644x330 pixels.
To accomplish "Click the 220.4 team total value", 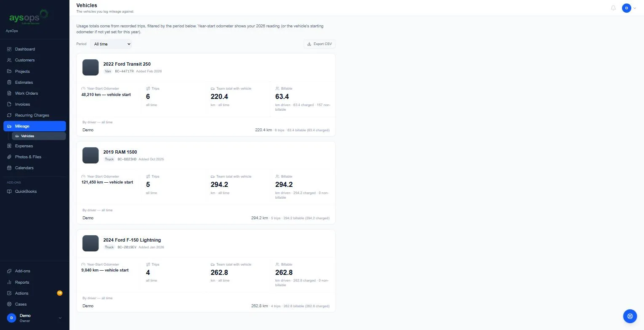I will 219,96.
